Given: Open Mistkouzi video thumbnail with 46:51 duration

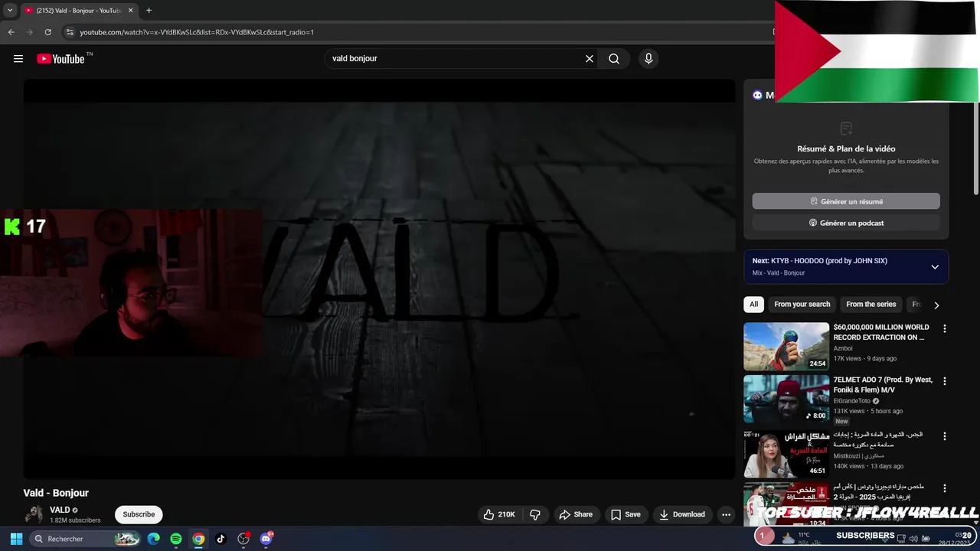Looking at the screenshot, I should coord(786,454).
